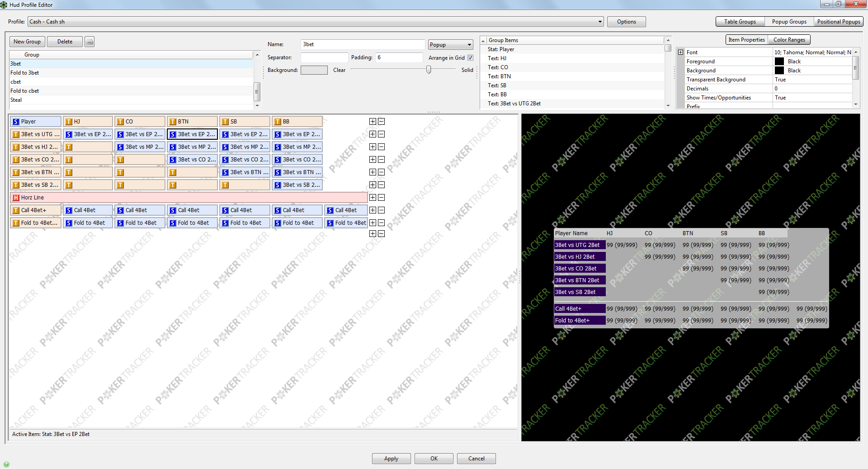Select "Text: 3Bet vs UTG 2Bet" item

coord(572,104)
